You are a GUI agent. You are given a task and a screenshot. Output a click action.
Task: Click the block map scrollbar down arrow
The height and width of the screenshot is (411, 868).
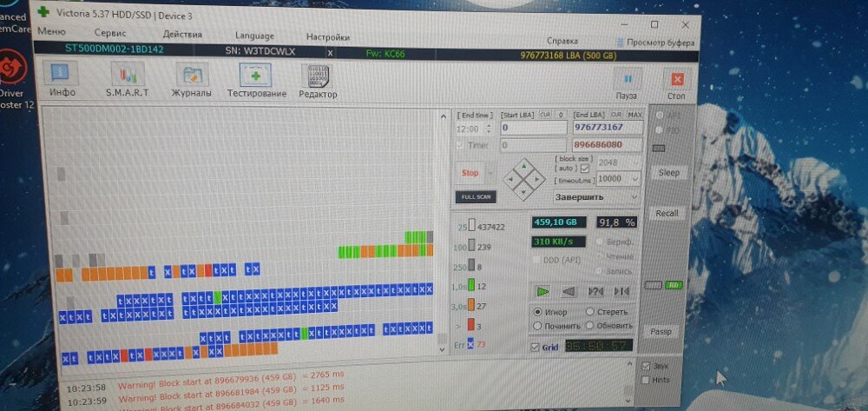(x=441, y=349)
